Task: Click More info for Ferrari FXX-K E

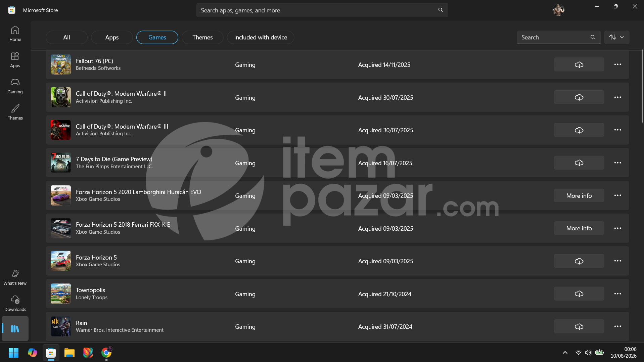Action: tap(579, 228)
